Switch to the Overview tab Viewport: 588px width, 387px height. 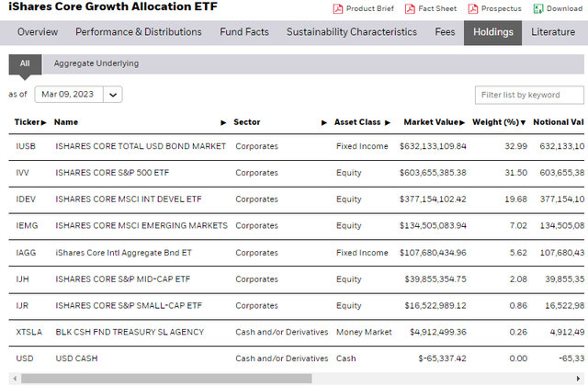[38, 32]
